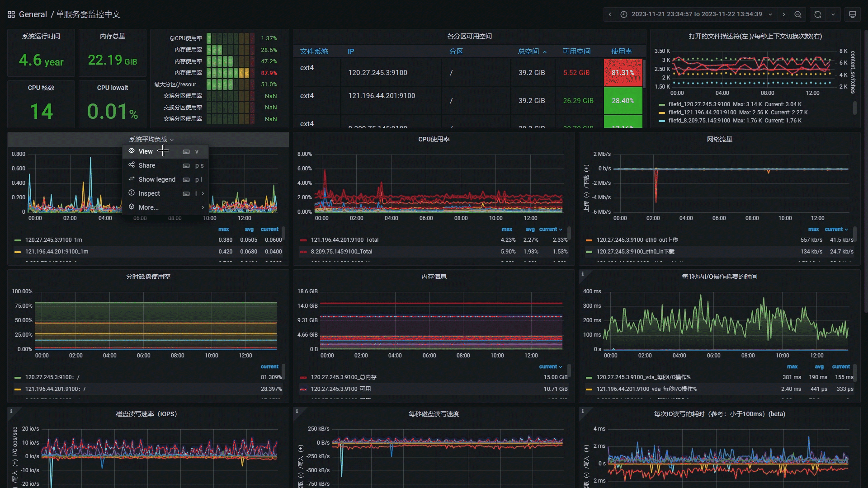Toggle 120.27.245.3:9100_可用 memory series

click(x=341, y=389)
